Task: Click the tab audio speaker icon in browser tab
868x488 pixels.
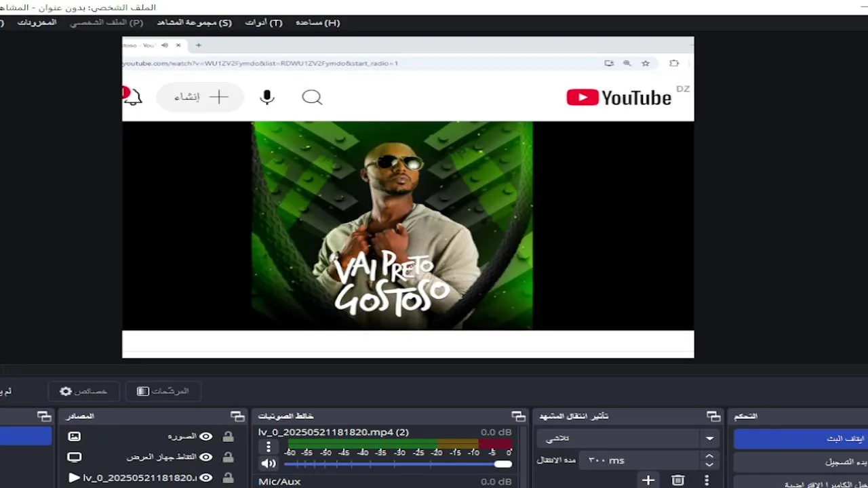Action: point(165,45)
